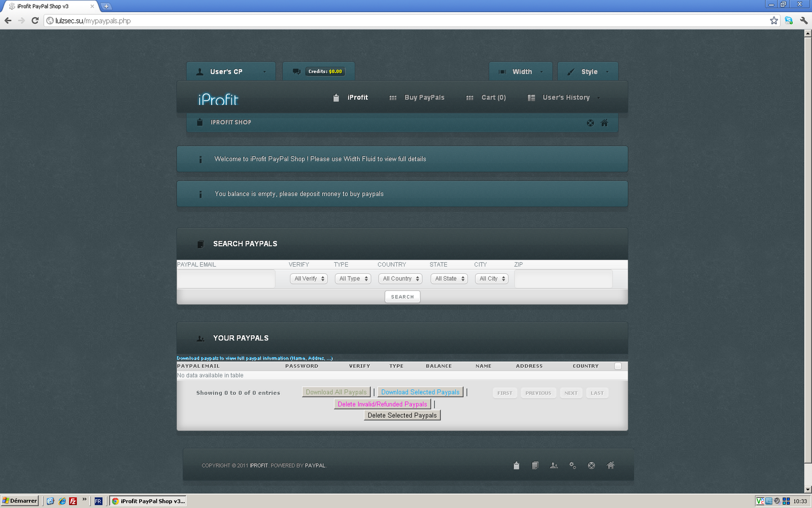The width and height of the screenshot is (812, 508).
Task: Click the home icon in the footer
Action: (611, 465)
